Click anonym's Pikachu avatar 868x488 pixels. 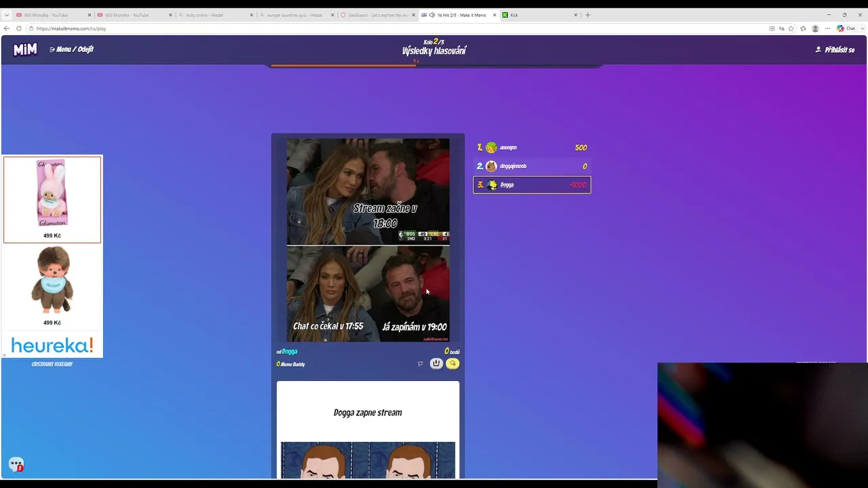click(x=492, y=148)
